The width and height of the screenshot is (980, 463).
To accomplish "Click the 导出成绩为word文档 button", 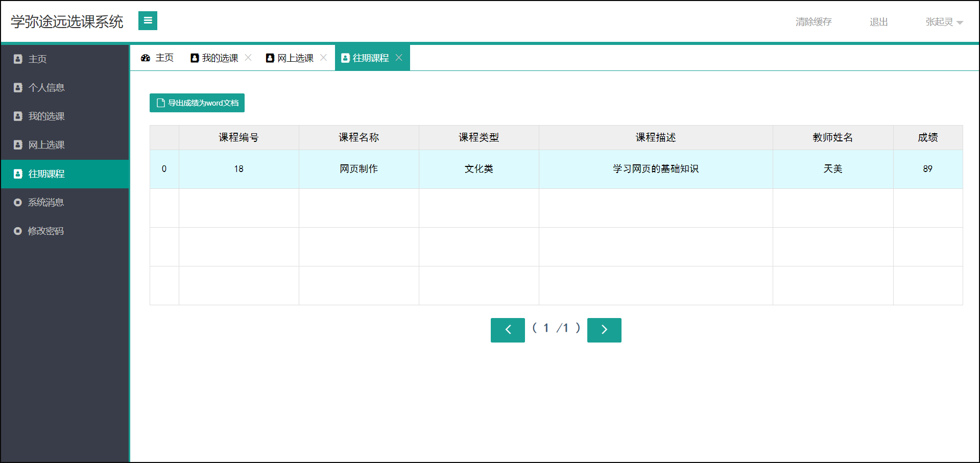I will click(197, 103).
